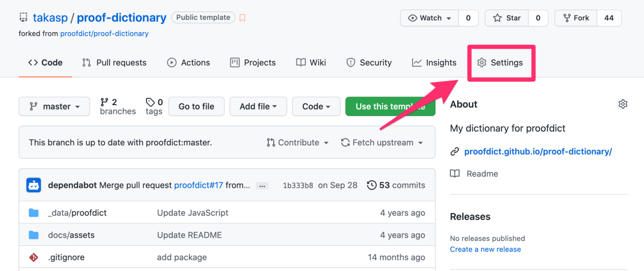The image size is (644, 271).
Task: Click the 14 months ago timestamp
Action: click(x=397, y=258)
